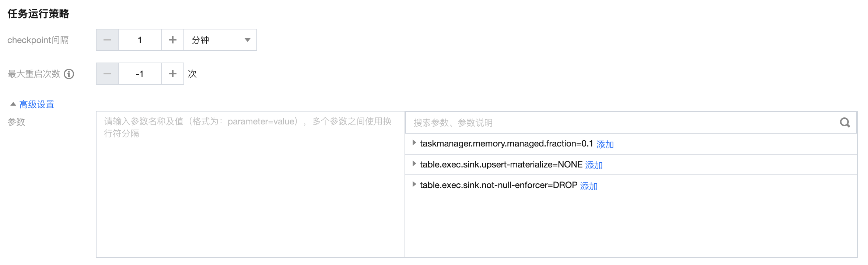Decrease max restart count with minus button
The height and width of the screenshot is (265, 868).
click(x=107, y=74)
